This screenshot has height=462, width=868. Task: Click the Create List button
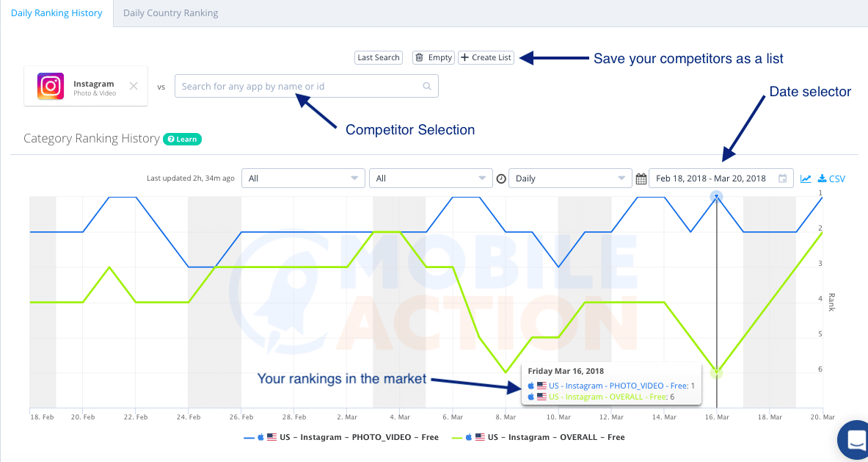click(x=486, y=57)
